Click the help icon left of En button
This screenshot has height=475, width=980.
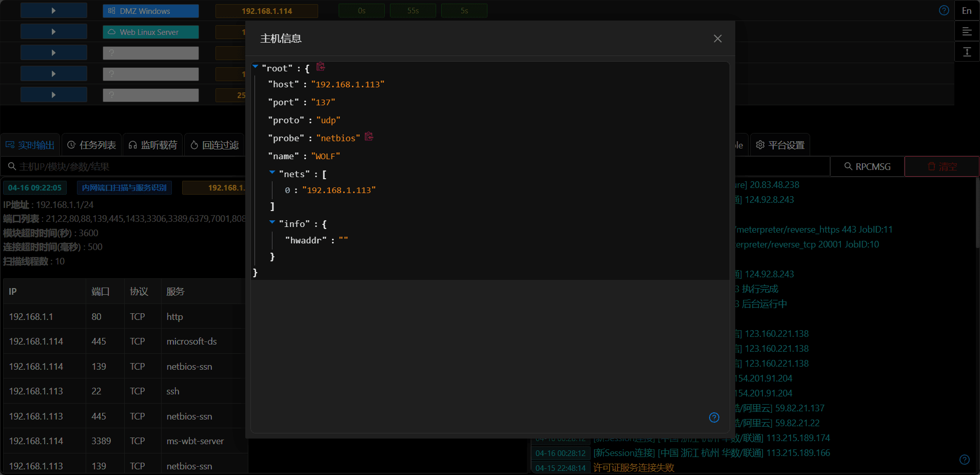944,10
